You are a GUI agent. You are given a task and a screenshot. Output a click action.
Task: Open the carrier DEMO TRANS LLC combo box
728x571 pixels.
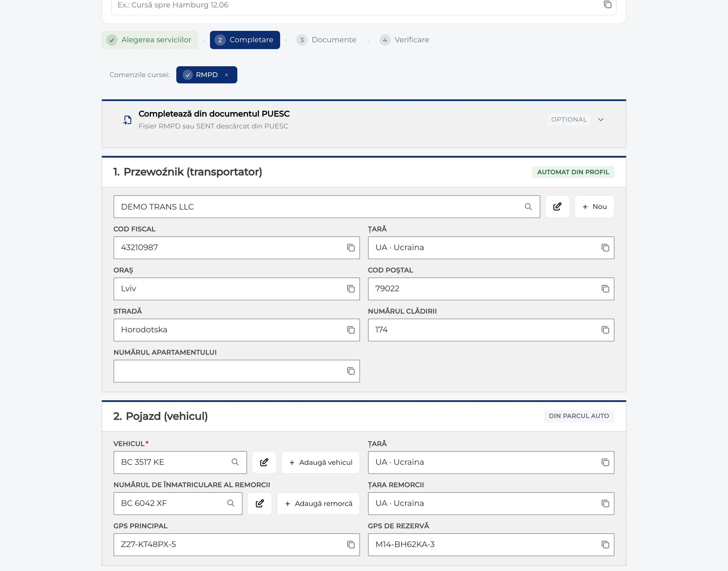tap(327, 207)
